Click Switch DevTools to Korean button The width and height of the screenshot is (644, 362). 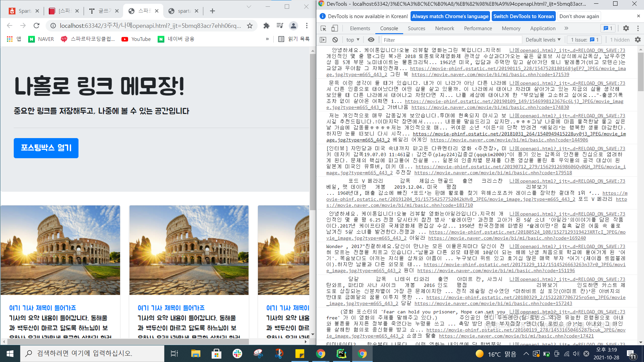pyautogui.click(x=523, y=16)
